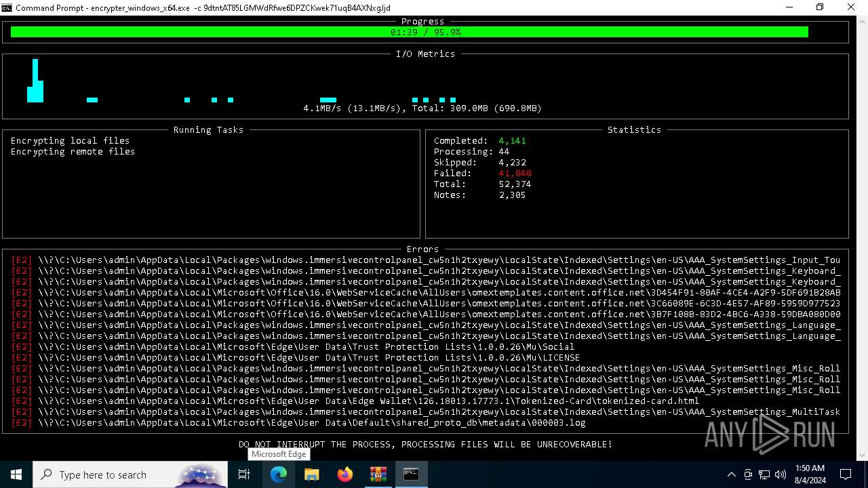Click the Total count 52,374

515,184
